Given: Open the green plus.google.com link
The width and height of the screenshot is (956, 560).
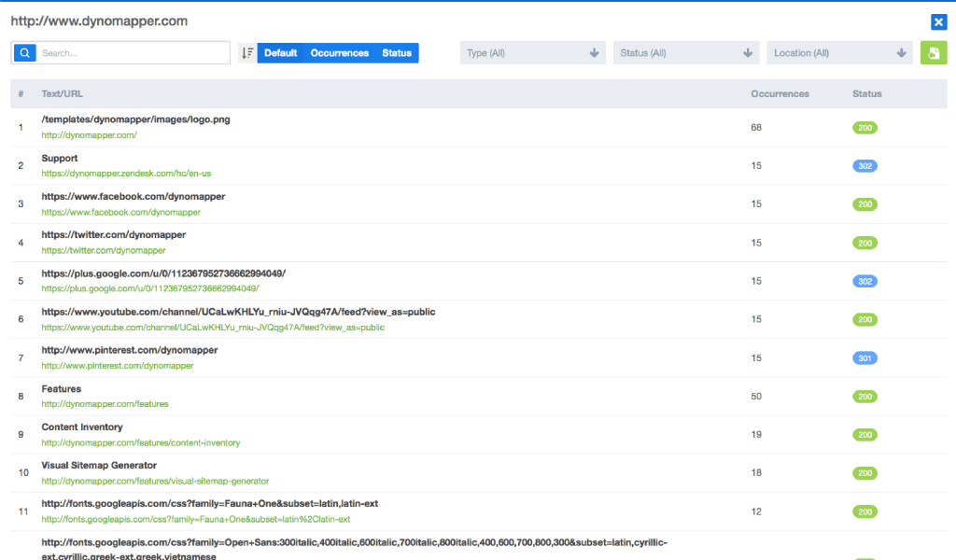Looking at the screenshot, I should pyautogui.click(x=150, y=288).
